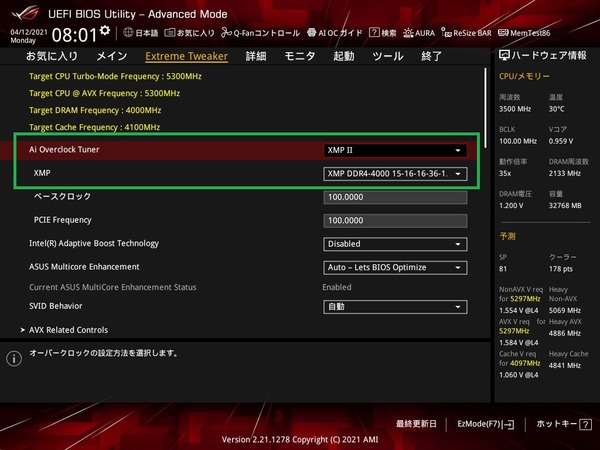This screenshot has width=600, height=450.
Task: Click EzMode(F7) button
Action: 485,424
